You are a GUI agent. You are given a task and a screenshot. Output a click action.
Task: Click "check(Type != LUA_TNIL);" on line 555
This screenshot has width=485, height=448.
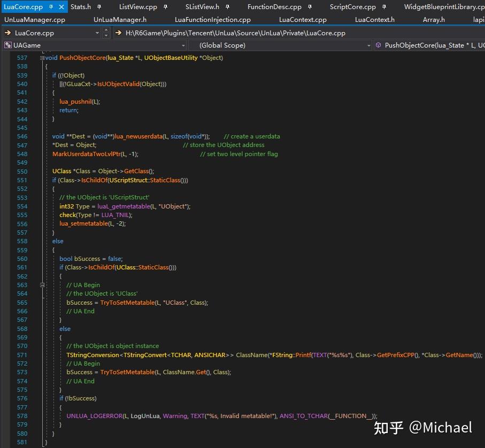pyautogui.click(x=96, y=215)
